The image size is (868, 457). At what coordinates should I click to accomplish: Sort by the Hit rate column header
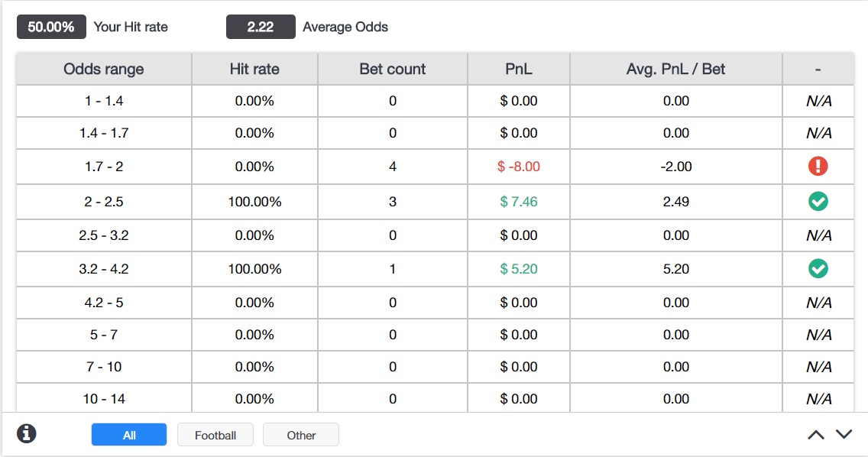pos(254,69)
